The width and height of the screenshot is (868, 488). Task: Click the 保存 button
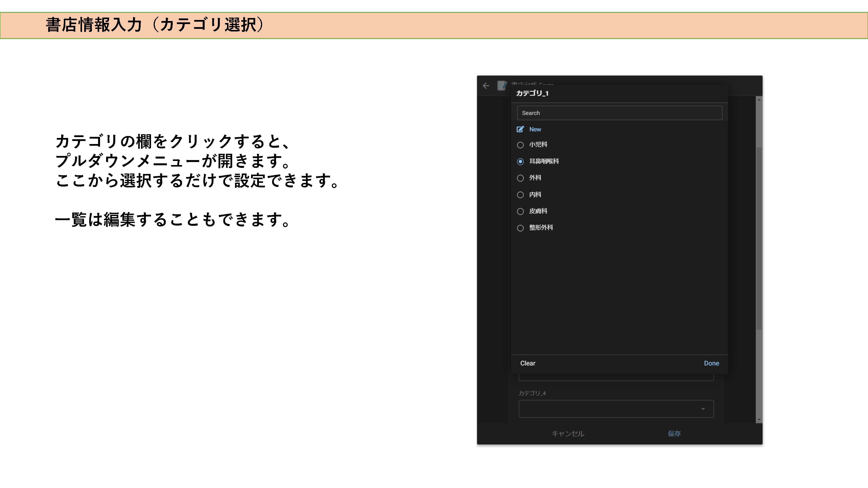(x=674, y=434)
